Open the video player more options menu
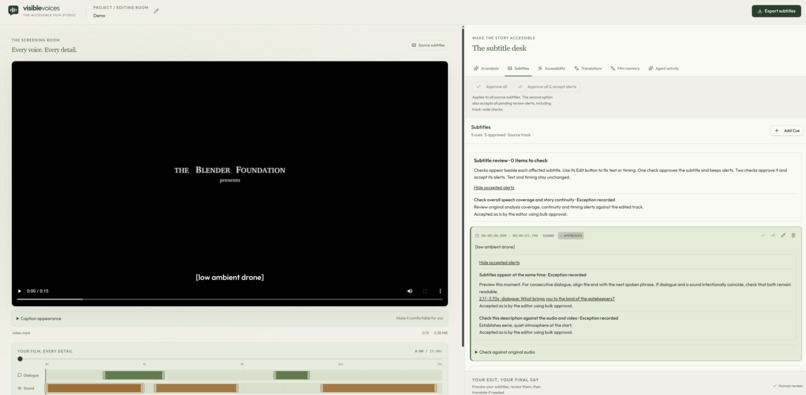Screen dimensions: 806x395 (x=440, y=291)
